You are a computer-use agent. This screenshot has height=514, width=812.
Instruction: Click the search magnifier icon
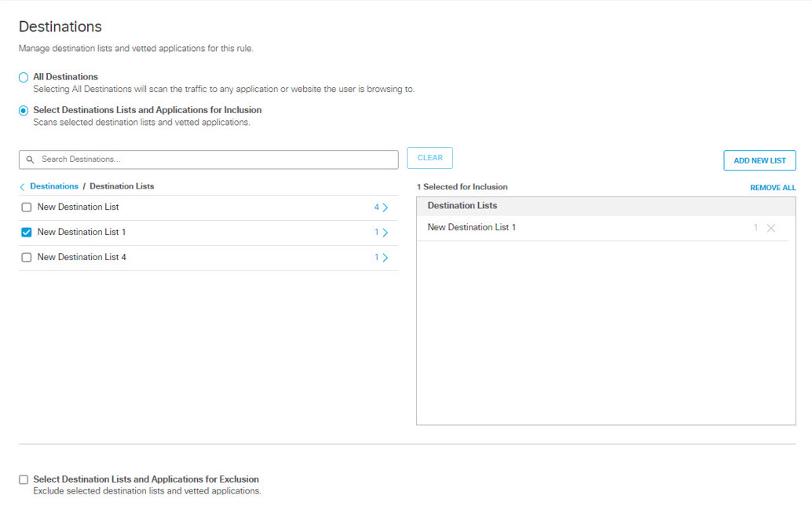pyautogui.click(x=30, y=160)
